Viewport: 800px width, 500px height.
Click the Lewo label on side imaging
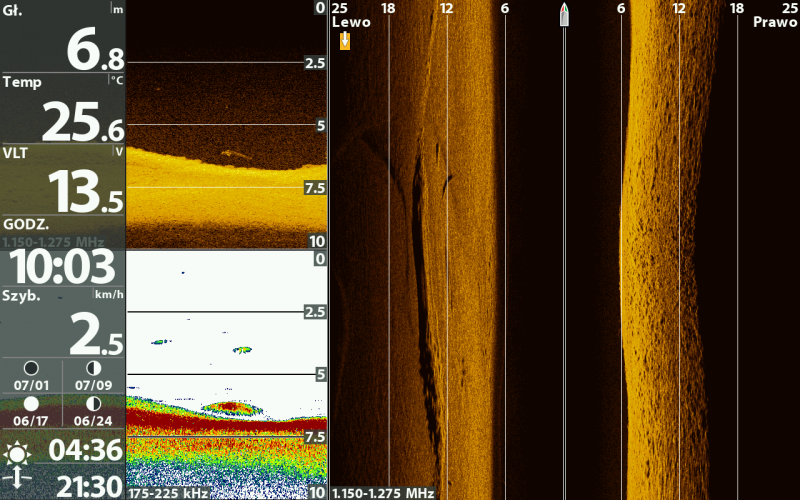(x=351, y=22)
